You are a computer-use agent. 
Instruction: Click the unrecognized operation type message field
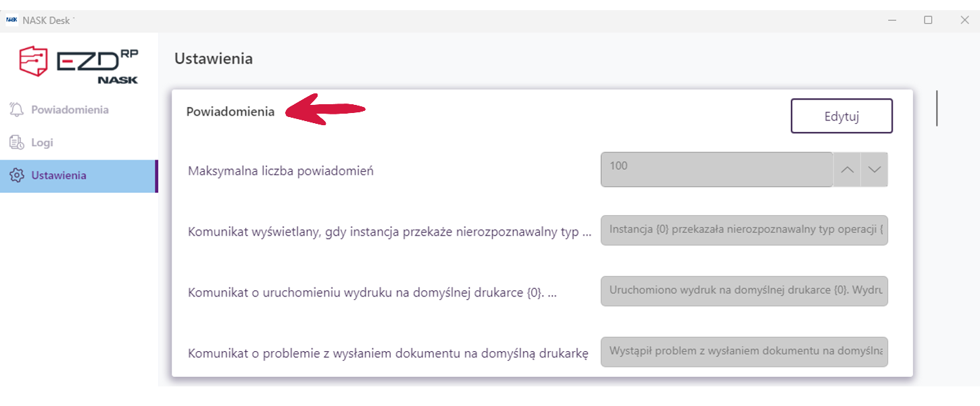tap(744, 230)
